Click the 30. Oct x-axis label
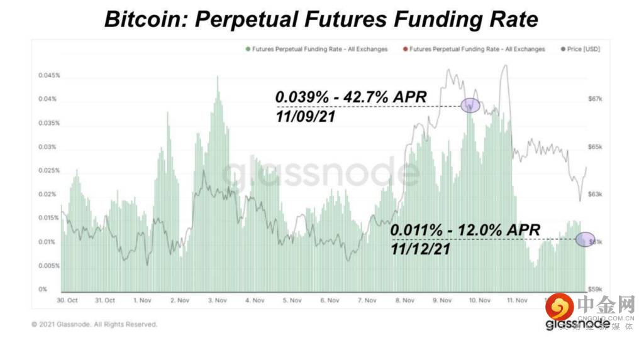This screenshot has width=644, height=338. coord(69,301)
